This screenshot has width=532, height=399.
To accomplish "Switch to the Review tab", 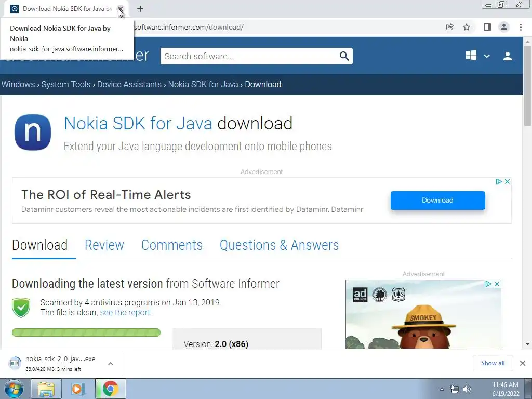I will (x=104, y=245).
